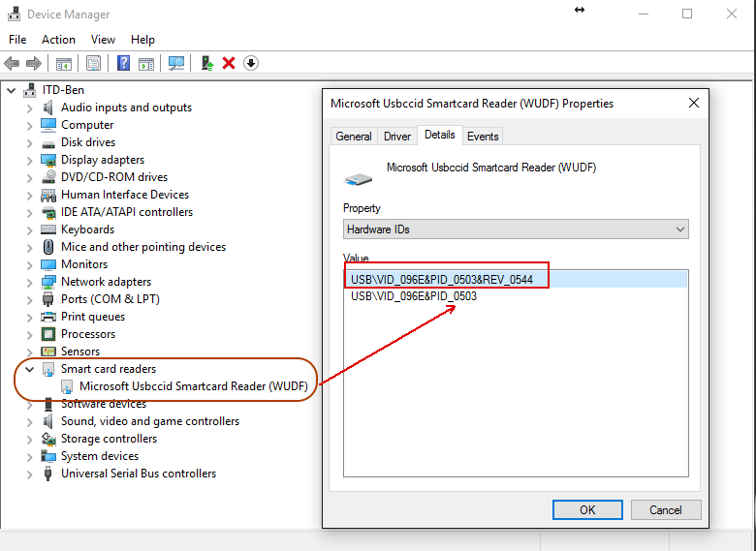Select the Details tab
756x551 pixels.
440,135
